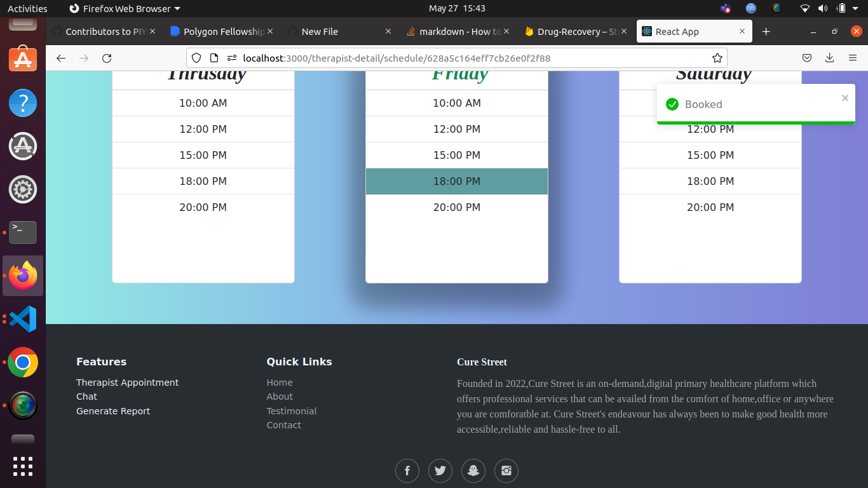
Task: Open the Generate Report feature link
Action: click(113, 411)
